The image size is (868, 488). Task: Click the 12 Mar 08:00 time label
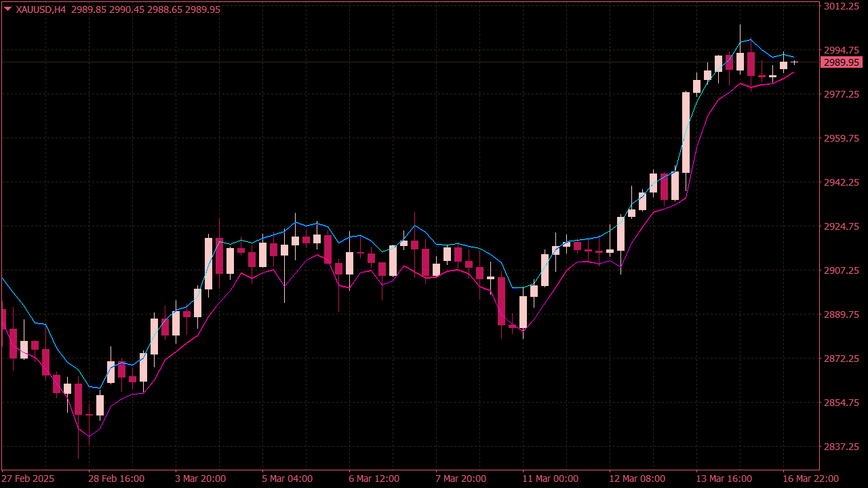pyautogui.click(x=637, y=479)
